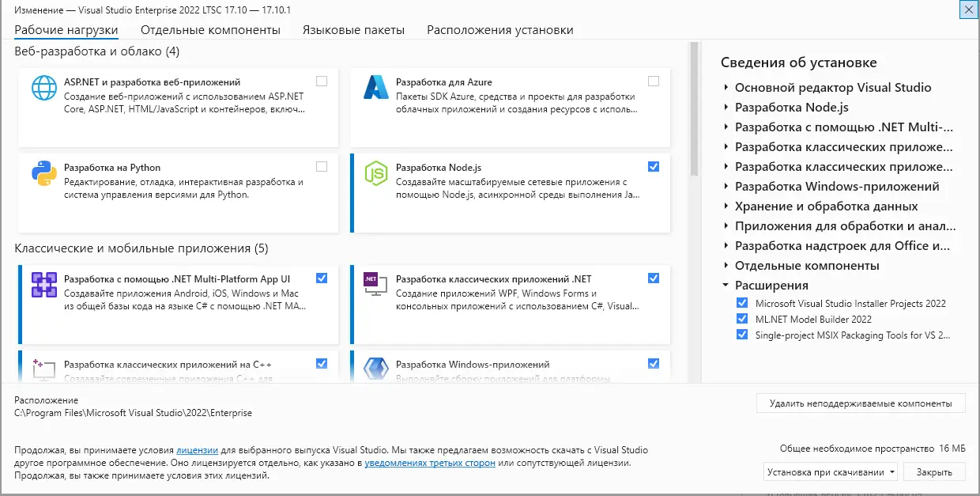Uncheck the Node.js development workload

(x=653, y=167)
